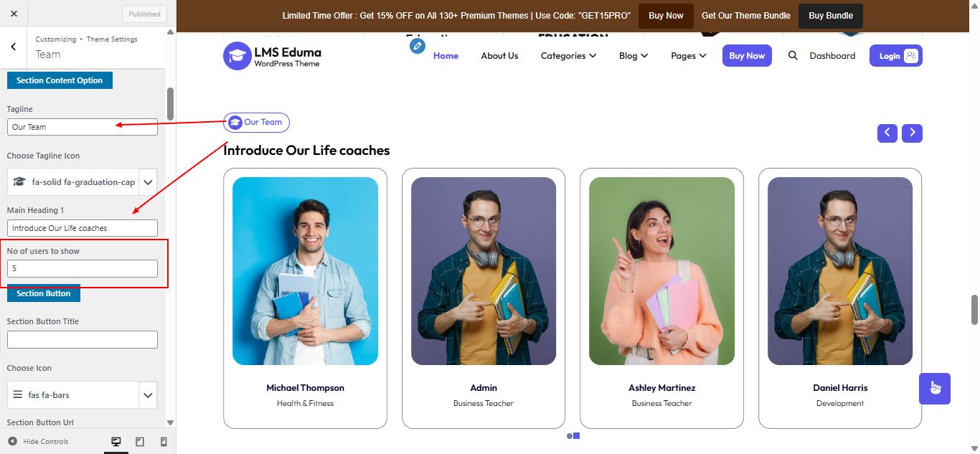The width and height of the screenshot is (980, 454).
Task: Switch to desktop preview device icon
Action: point(116,442)
